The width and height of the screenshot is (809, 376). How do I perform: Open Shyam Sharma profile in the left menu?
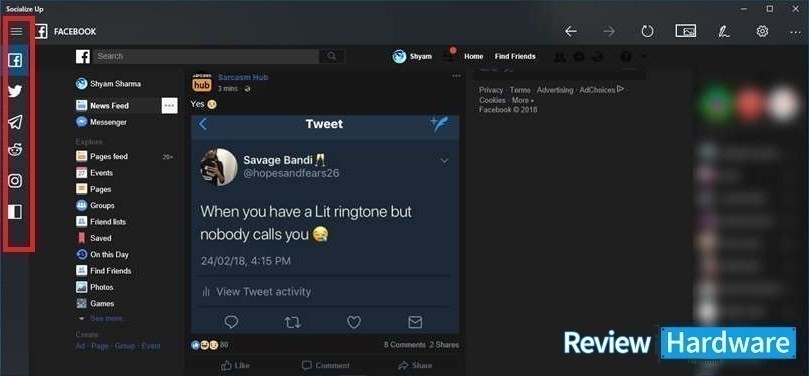pyautogui.click(x=108, y=84)
